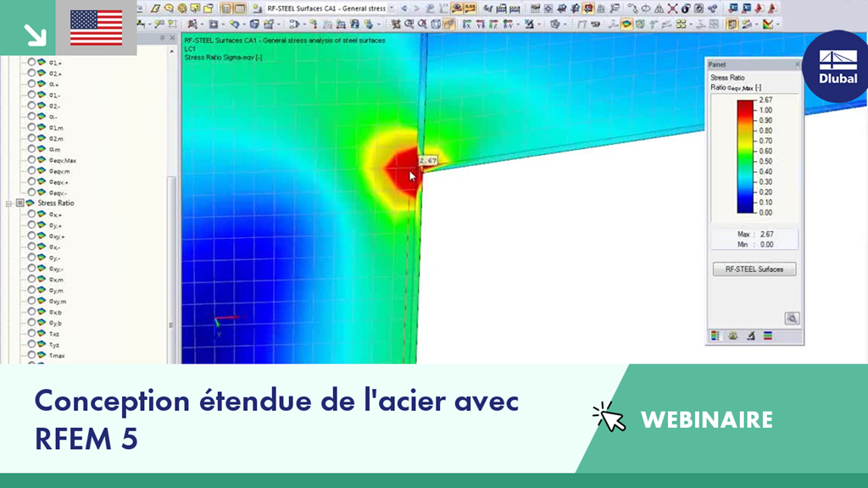Select the σx,+ stress ratio radio button
868x488 pixels.
[31, 214]
